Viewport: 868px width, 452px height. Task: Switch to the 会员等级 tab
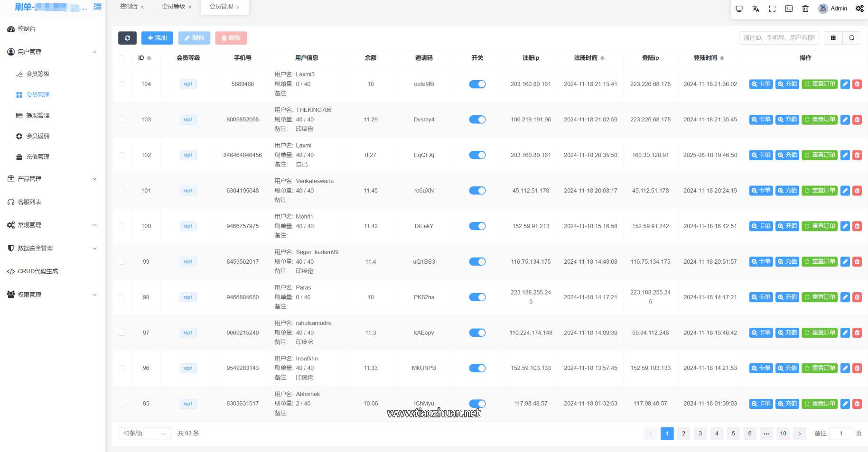(x=173, y=7)
